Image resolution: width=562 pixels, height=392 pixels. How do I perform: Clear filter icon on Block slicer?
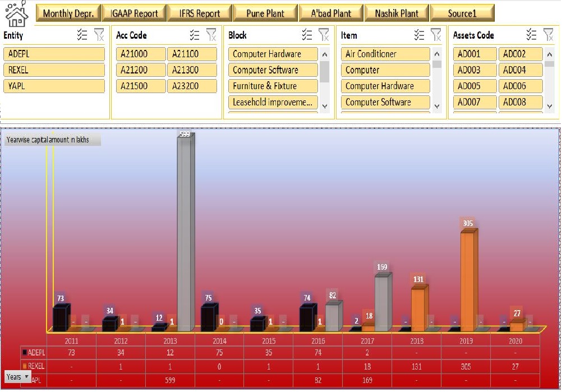[324, 35]
